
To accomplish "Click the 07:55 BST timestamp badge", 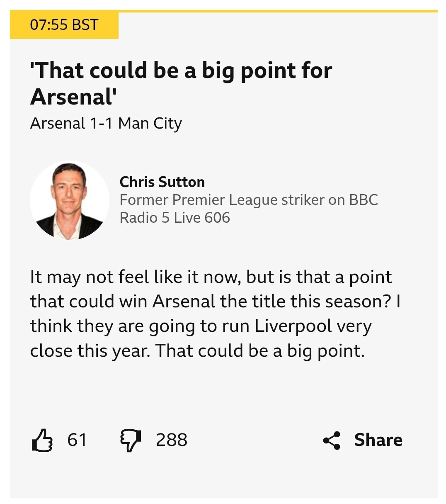I will [64, 25].
